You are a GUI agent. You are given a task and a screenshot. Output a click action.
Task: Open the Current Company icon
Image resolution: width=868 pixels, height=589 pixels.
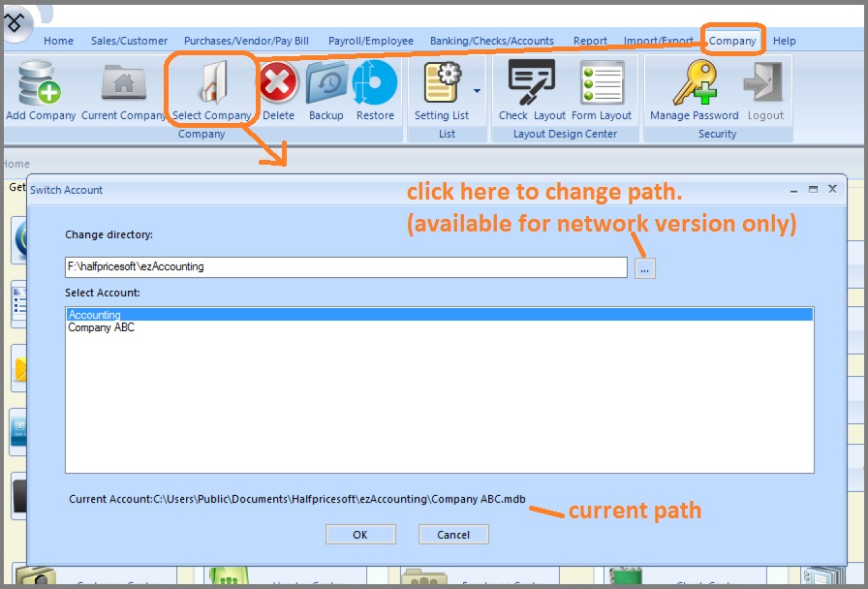point(124,85)
